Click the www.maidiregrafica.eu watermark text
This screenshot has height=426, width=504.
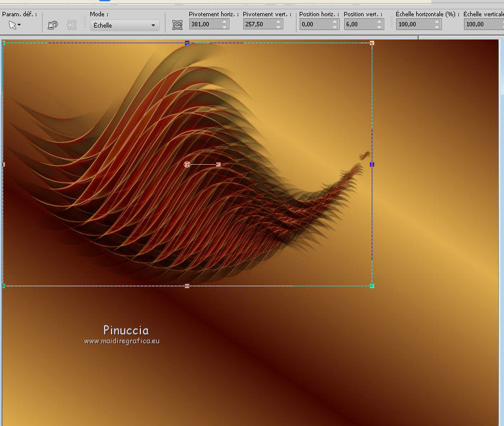[122, 341]
